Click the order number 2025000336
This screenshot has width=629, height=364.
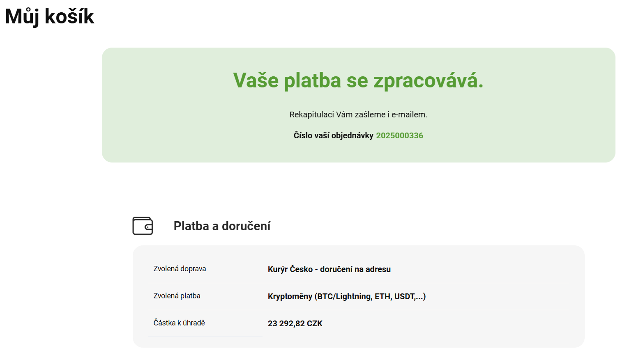coord(399,135)
